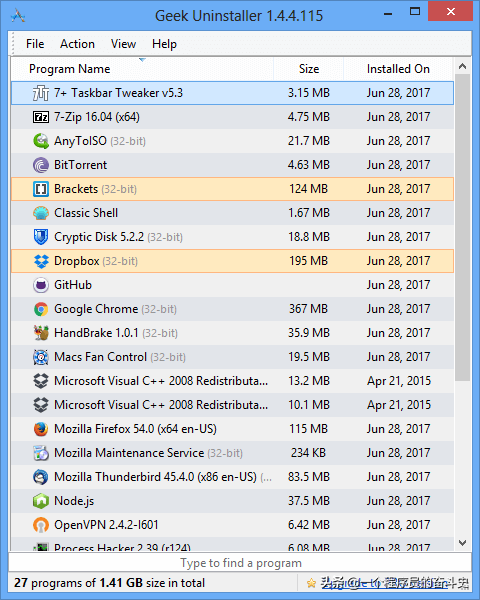Open the Help menu
Screen dimensions: 480x600
[x=164, y=44]
